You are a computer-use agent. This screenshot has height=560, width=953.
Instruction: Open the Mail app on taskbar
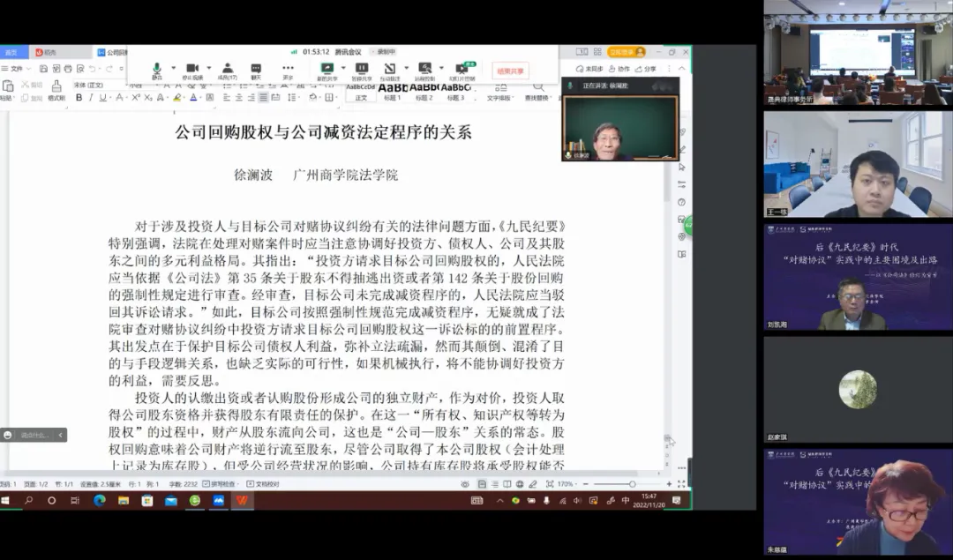pos(171,501)
